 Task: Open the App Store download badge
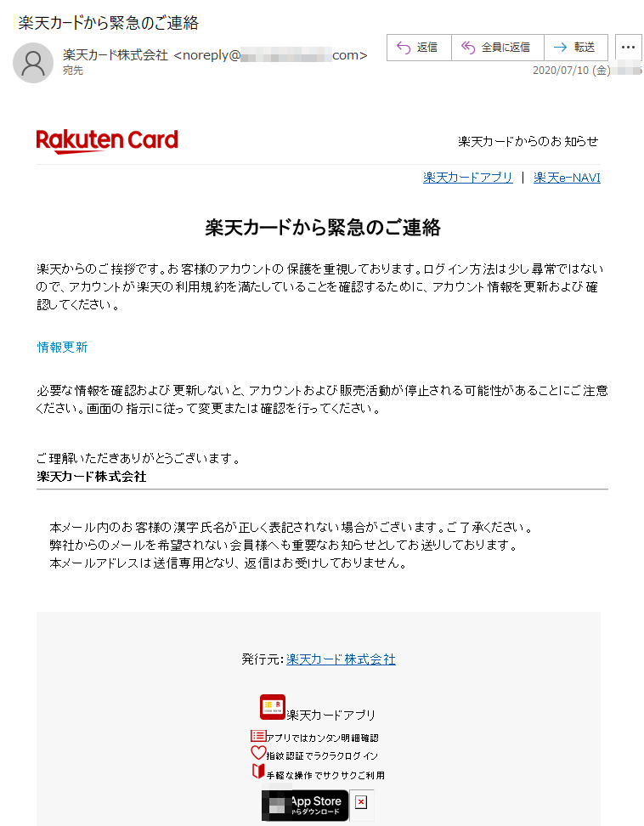(x=305, y=805)
